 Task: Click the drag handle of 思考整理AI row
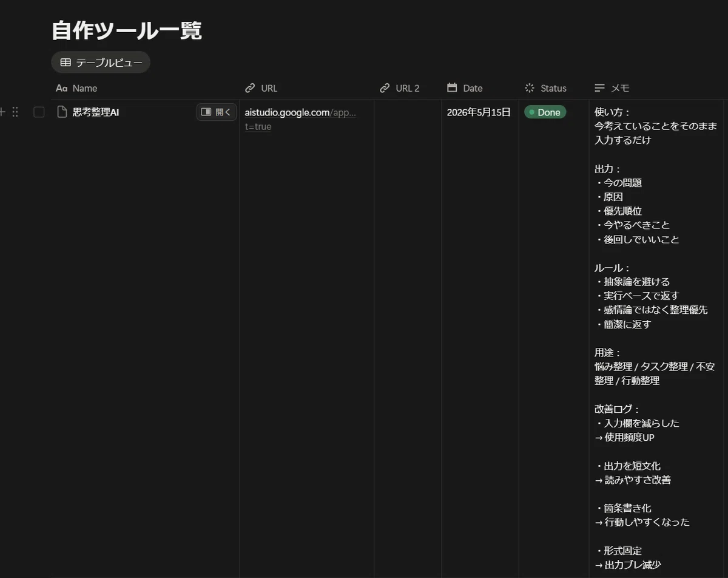tap(15, 112)
